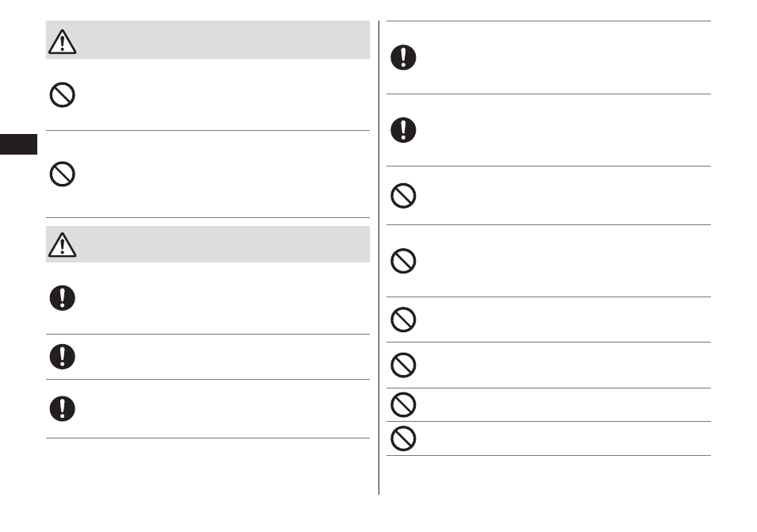Click the first prohibition icon in right column
The height and width of the screenshot is (532, 757).
tap(403, 196)
